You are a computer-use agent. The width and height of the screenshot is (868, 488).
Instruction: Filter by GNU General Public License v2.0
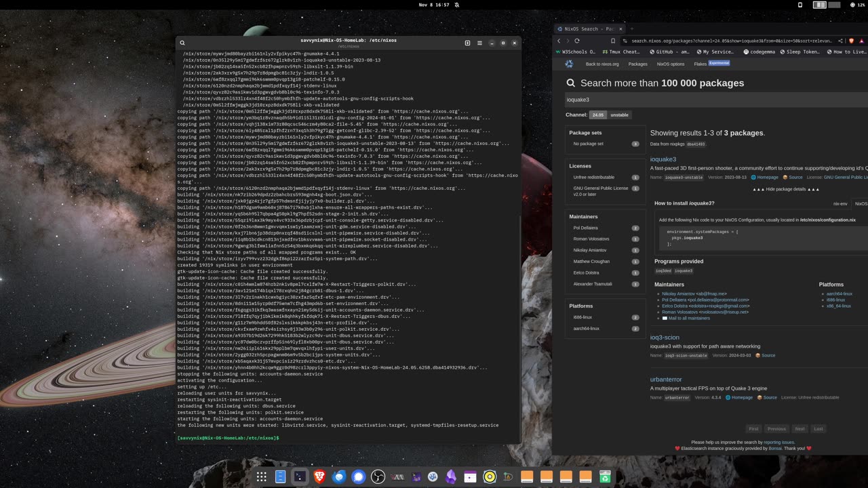606,191
